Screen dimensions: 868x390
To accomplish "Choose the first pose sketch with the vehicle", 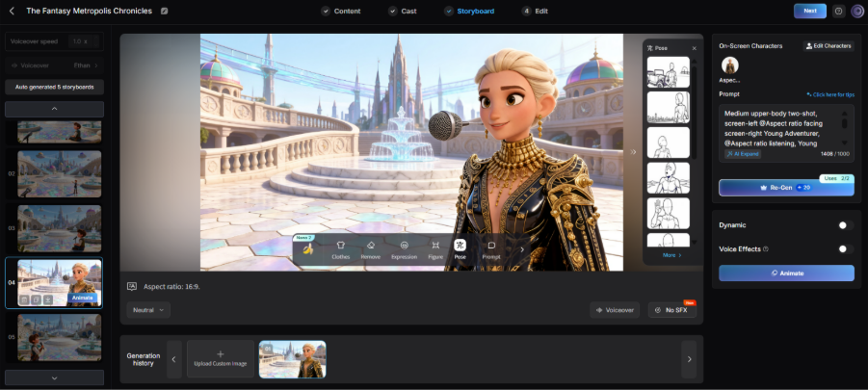I will coord(669,72).
